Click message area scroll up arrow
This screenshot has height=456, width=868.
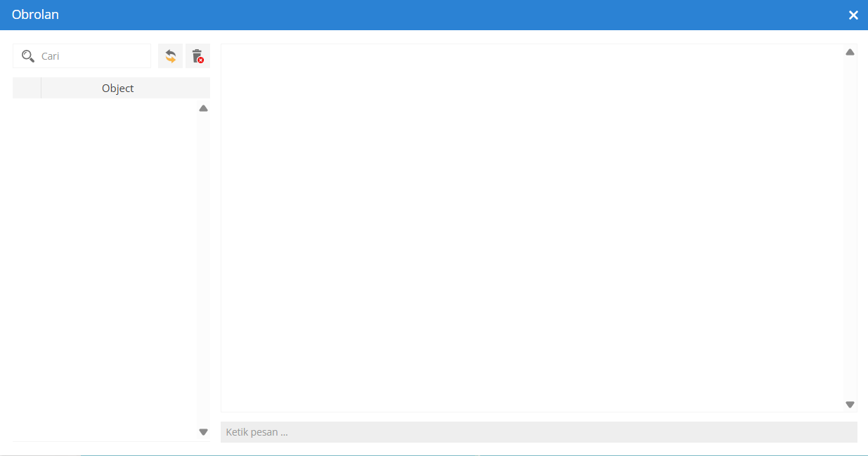coord(850,52)
